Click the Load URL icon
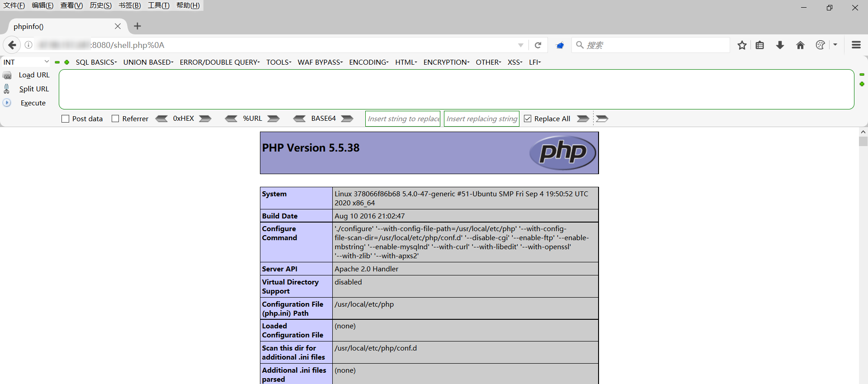868x384 pixels. coord(7,75)
